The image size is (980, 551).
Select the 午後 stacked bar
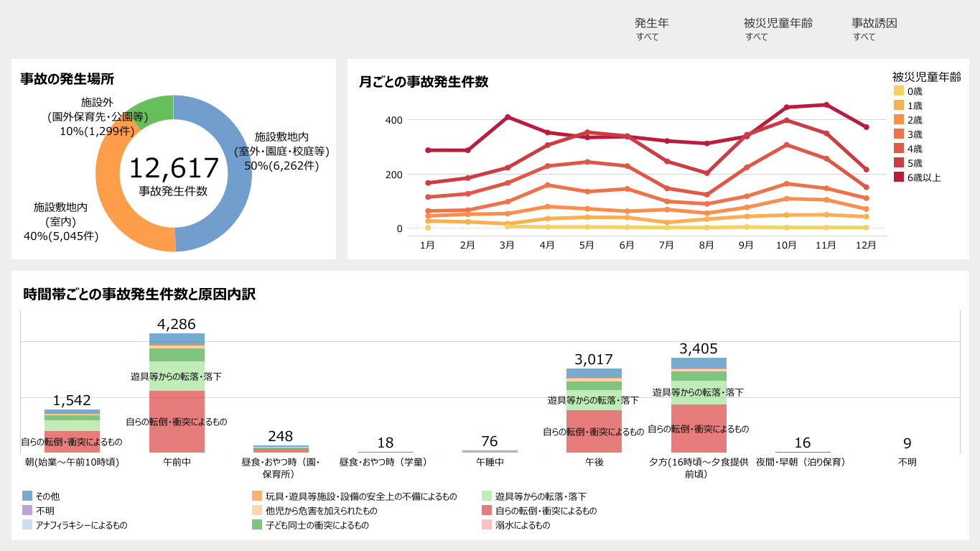click(594, 431)
